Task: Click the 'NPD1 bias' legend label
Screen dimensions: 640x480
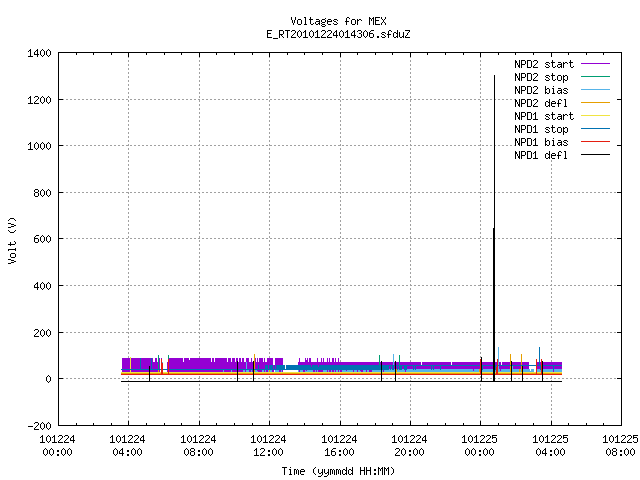Action: pos(541,142)
